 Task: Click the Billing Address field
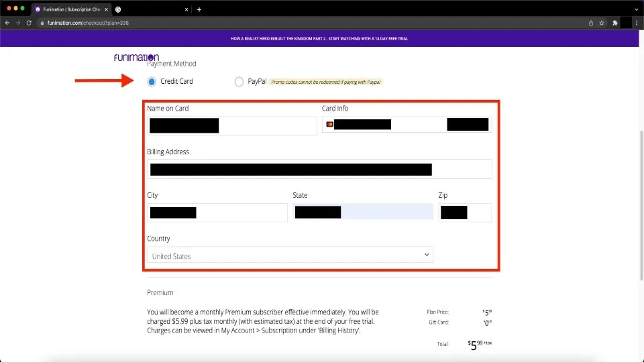click(x=319, y=169)
